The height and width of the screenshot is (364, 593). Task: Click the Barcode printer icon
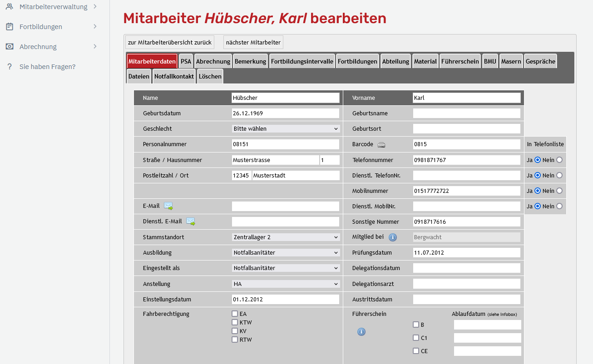[381, 145]
